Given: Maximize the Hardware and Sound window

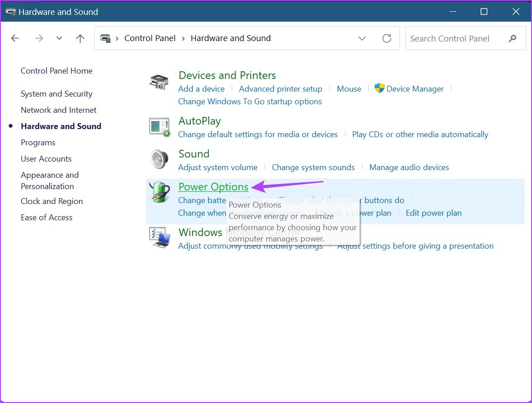Looking at the screenshot, I should tap(484, 12).
